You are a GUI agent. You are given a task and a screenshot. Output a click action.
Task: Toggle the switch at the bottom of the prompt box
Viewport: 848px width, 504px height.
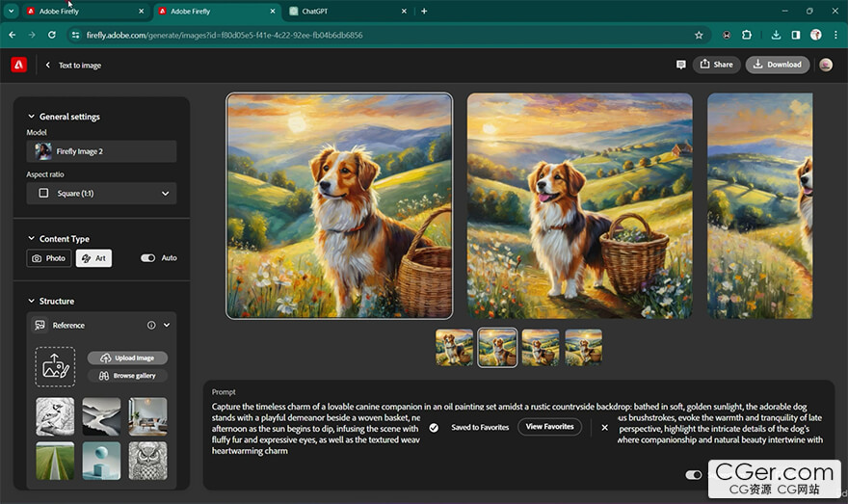tap(694, 475)
